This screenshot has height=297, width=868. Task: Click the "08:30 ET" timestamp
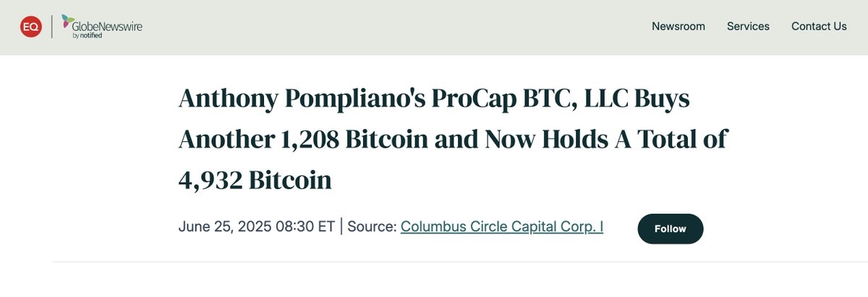tap(305, 227)
